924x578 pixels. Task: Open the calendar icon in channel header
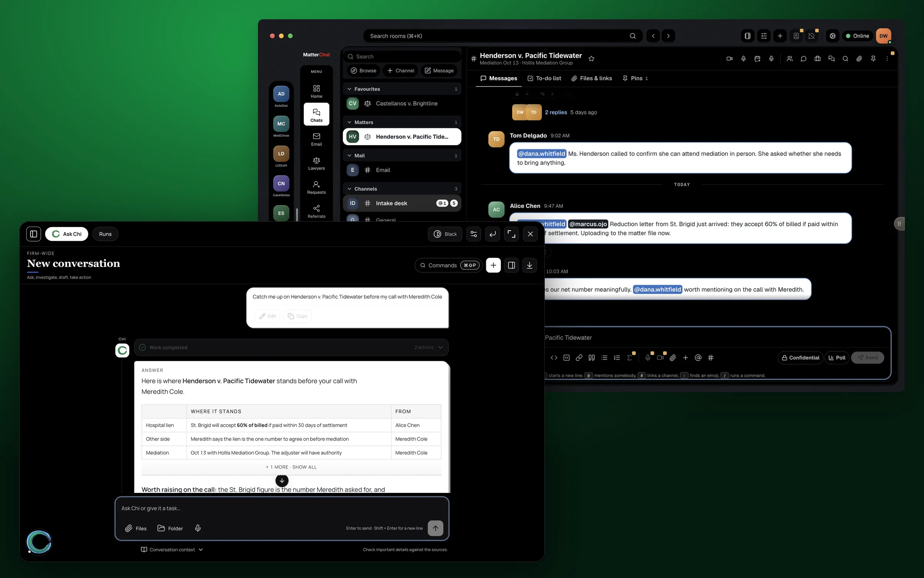tap(757, 59)
